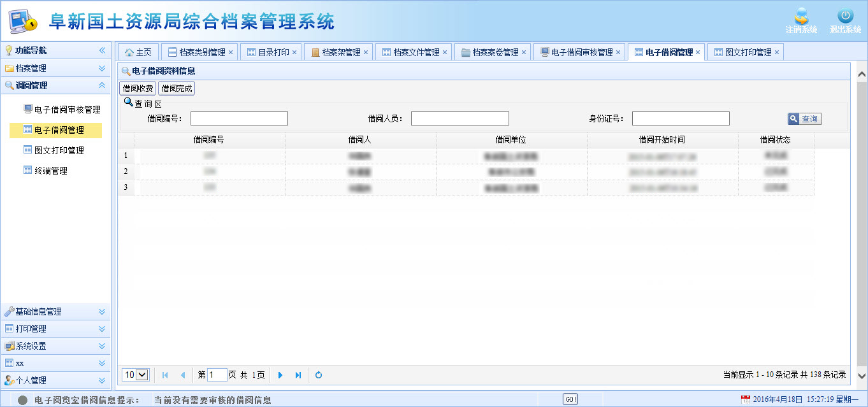Screen dimensions: 868x407
Task: Go to next page arrow icon
Action: [x=280, y=375]
